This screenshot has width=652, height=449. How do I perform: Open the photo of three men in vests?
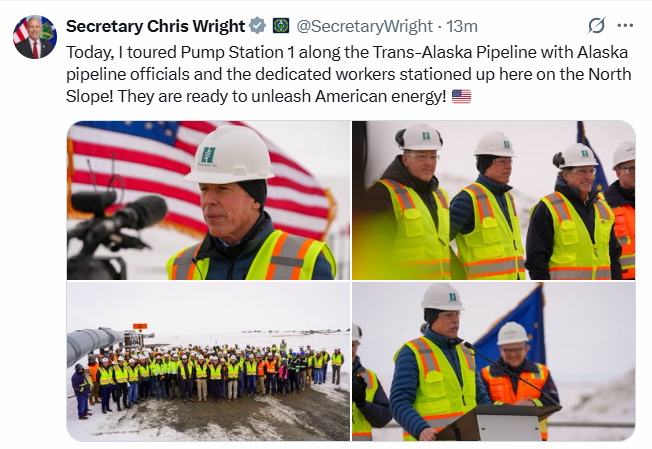click(494, 200)
